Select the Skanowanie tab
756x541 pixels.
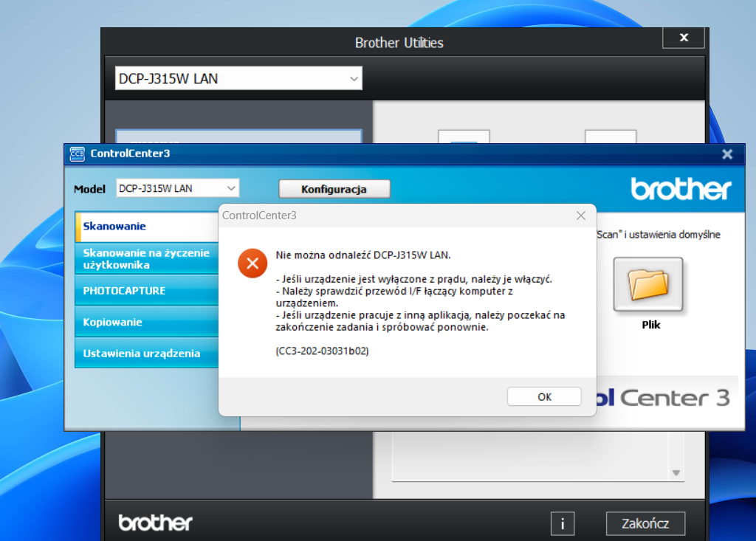147,226
